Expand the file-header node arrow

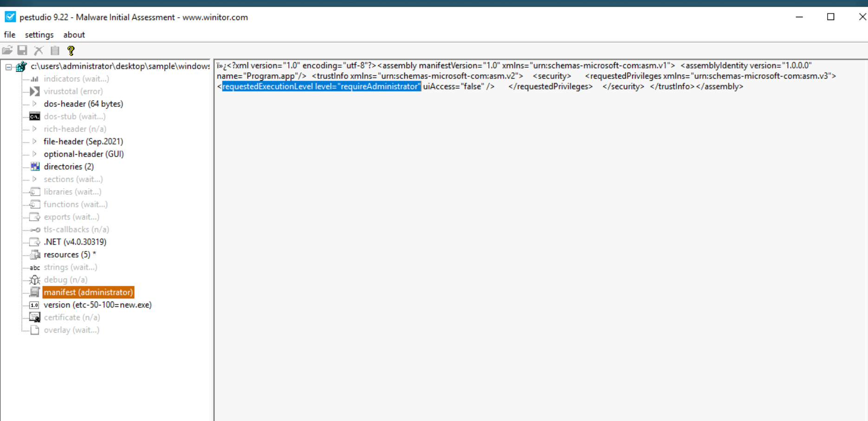tap(34, 141)
